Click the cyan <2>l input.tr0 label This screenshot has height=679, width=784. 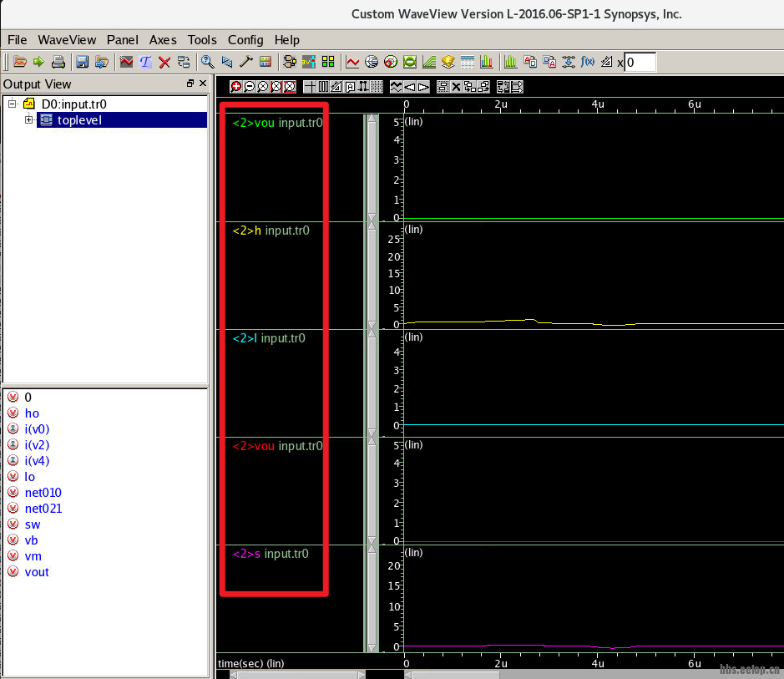(x=269, y=338)
